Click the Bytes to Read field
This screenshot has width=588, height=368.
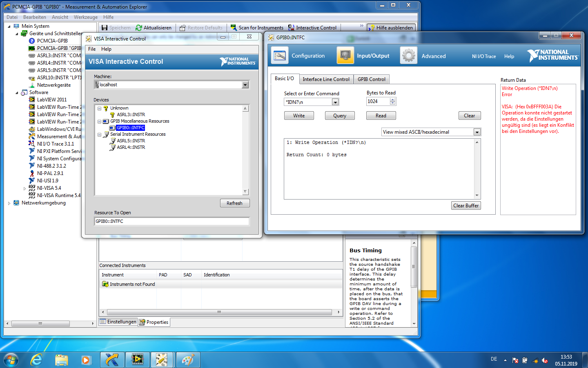378,101
